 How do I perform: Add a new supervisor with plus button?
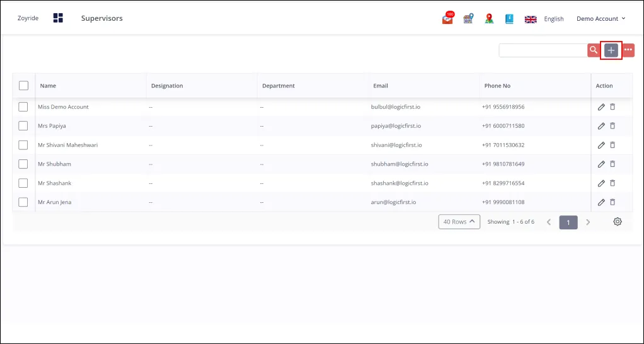[611, 50]
